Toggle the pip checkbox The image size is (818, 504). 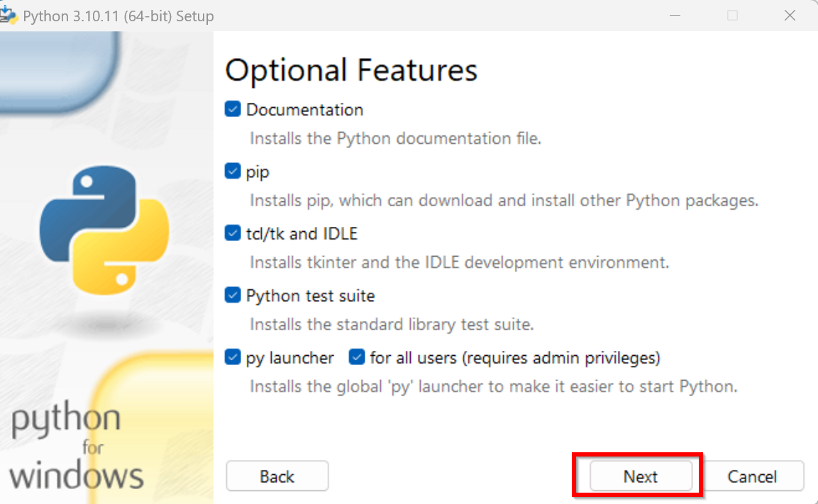click(233, 171)
